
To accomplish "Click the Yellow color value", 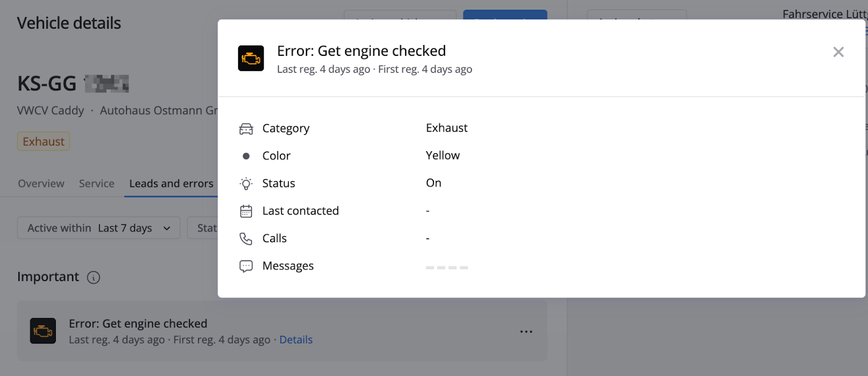I will (x=443, y=155).
